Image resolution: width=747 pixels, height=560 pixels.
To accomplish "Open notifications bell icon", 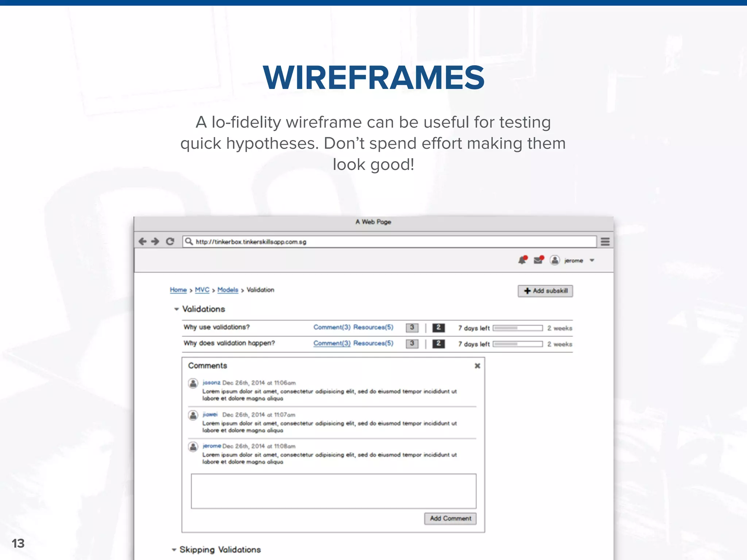I will coord(523,260).
